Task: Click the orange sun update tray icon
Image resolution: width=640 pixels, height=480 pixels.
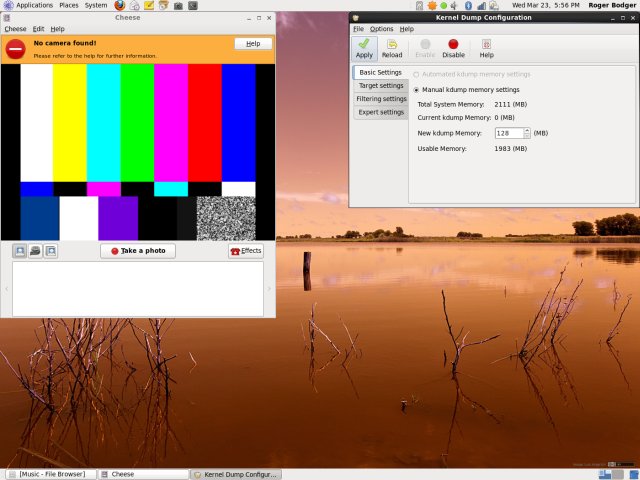Action: point(432,6)
